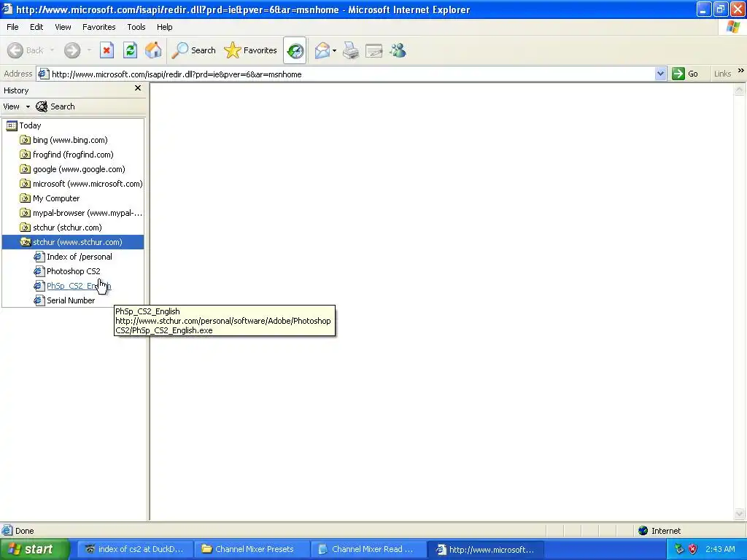This screenshot has height=560, width=747.
Task: Open the Windows start button
Action: 35,550
